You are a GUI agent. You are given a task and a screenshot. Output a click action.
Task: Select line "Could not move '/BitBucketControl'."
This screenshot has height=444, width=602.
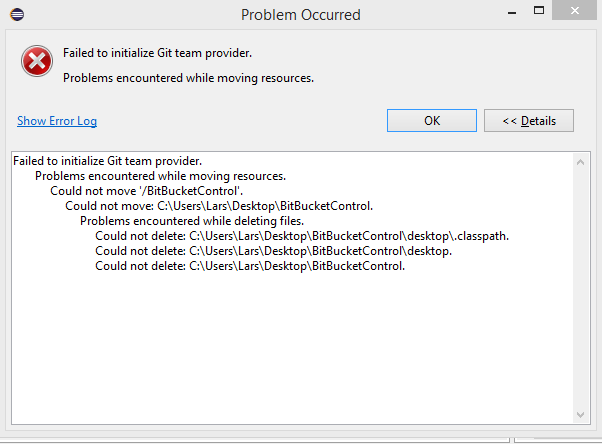147,191
